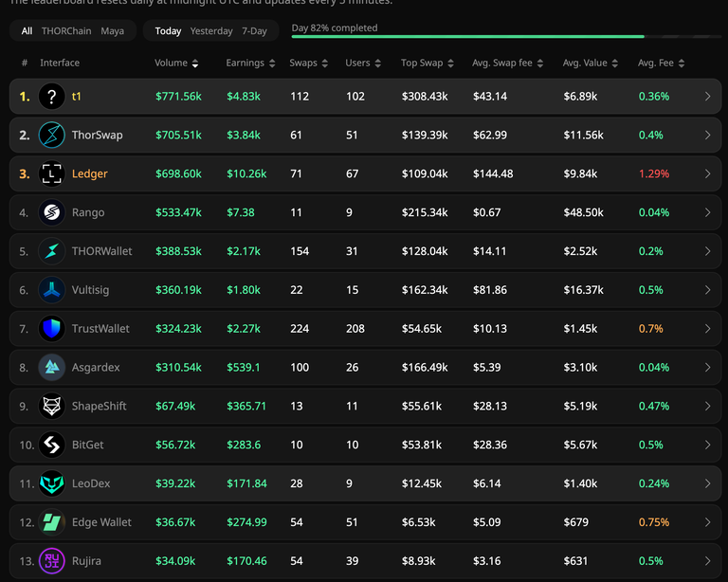Open the ThorSwap interface name

(x=97, y=135)
